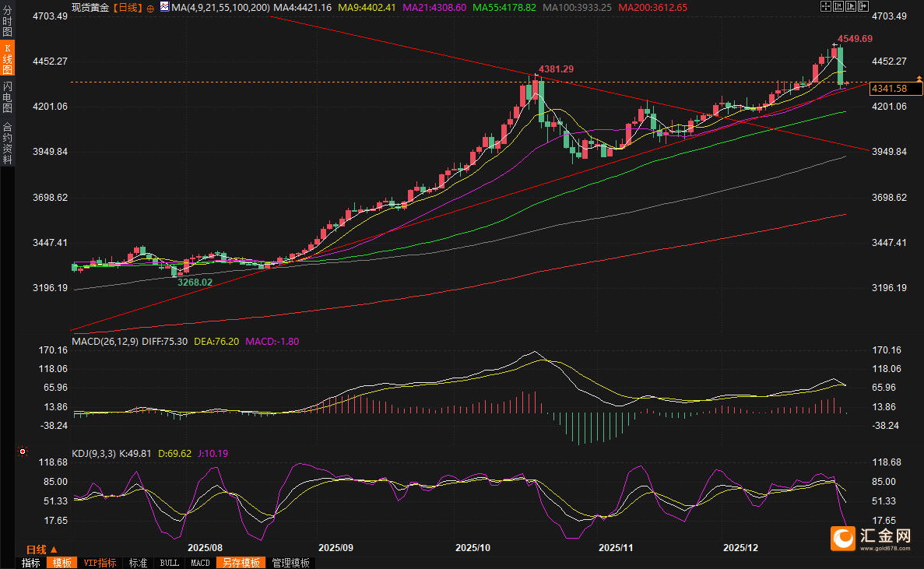Image resolution: width=924 pixels, height=569 pixels.
Task: Enable VIP指标 indicators
Action: point(99,563)
